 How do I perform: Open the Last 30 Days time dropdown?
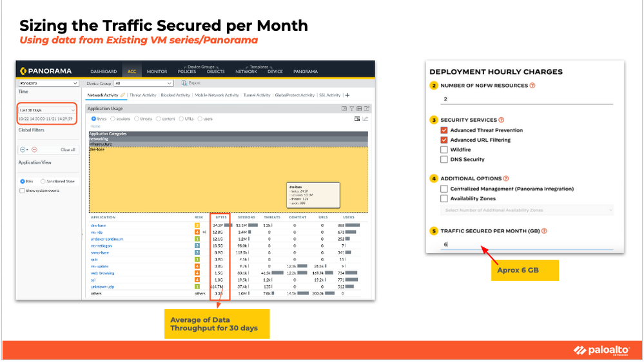point(47,110)
